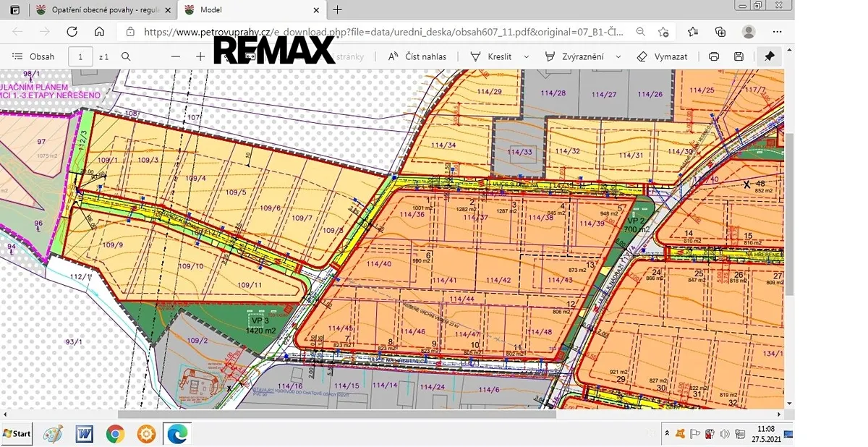Save the PDF document

click(739, 56)
